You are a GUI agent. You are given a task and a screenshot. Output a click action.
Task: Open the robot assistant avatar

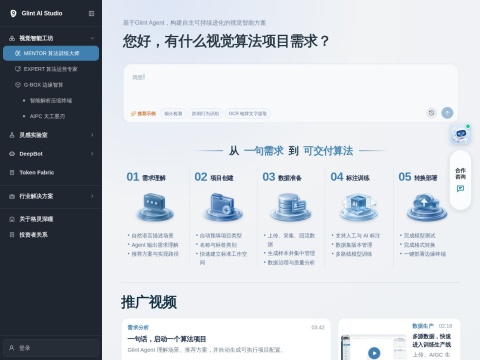click(x=460, y=135)
